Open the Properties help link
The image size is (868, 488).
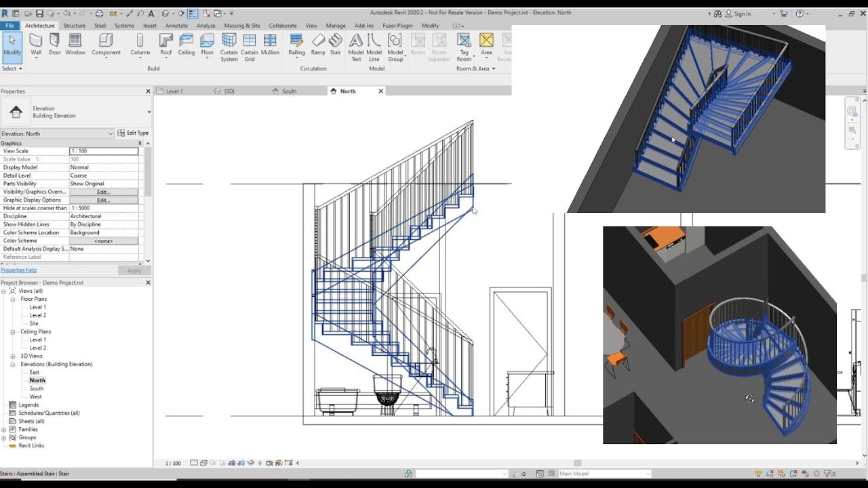point(18,270)
